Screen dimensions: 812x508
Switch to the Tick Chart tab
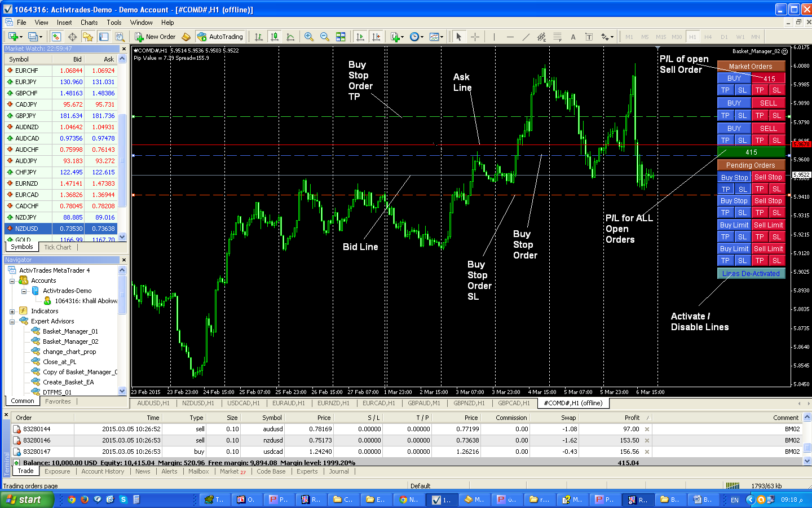58,247
